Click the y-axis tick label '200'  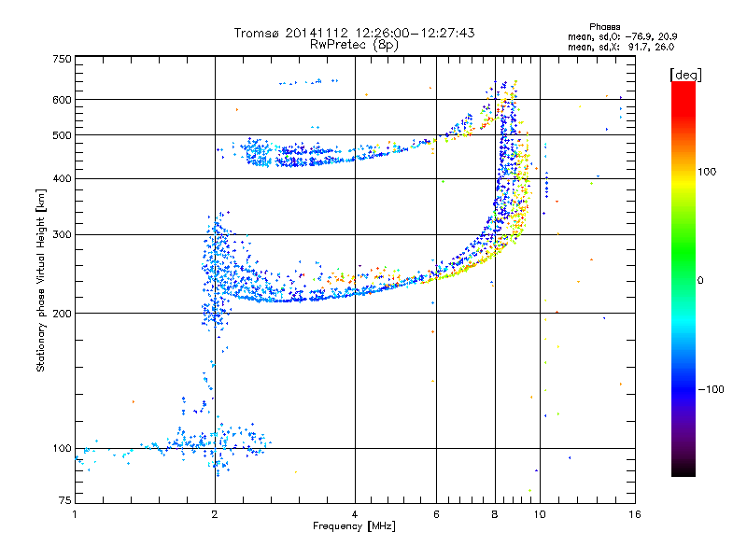tap(62, 314)
